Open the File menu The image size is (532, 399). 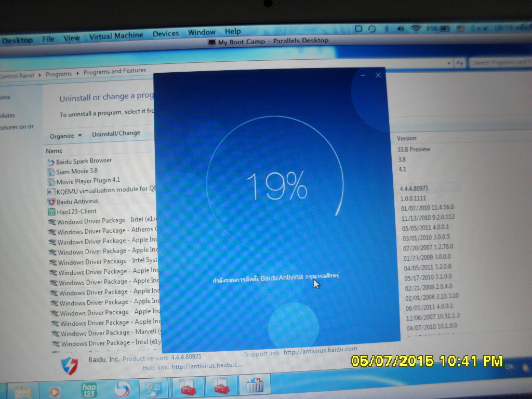pyautogui.click(x=48, y=39)
